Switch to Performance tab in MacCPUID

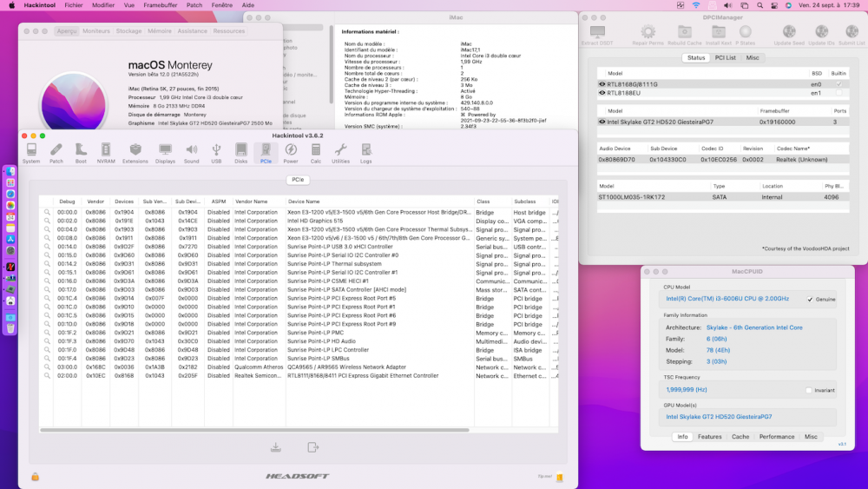(x=777, y=437)
